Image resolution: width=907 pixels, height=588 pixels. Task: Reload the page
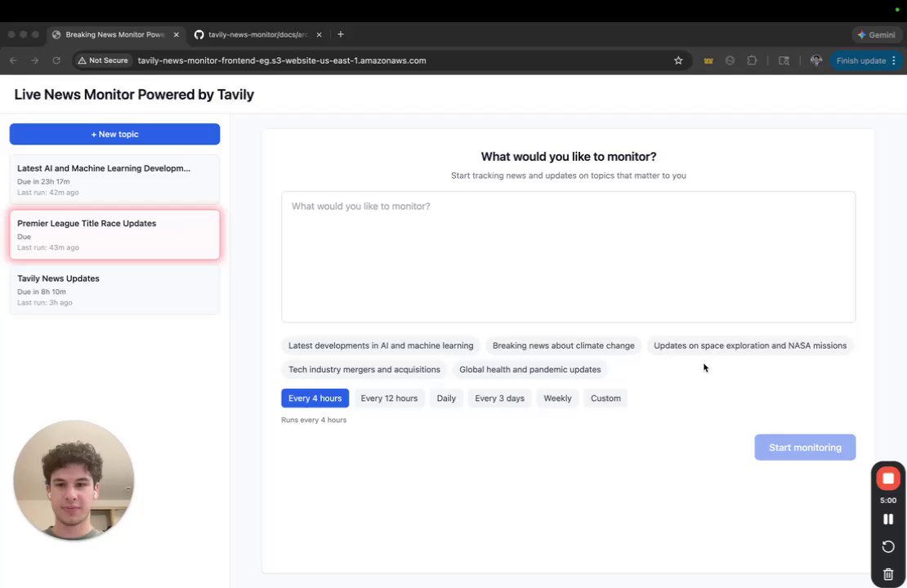point(56,60)
